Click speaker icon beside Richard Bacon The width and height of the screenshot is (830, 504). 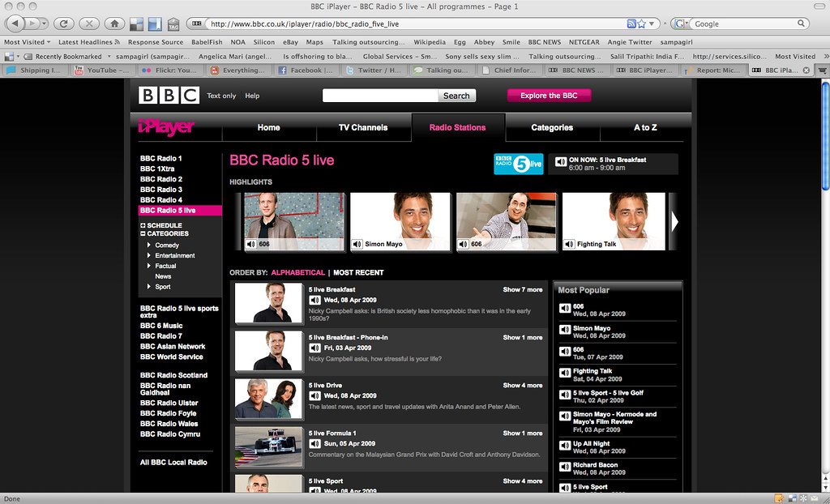565,467
